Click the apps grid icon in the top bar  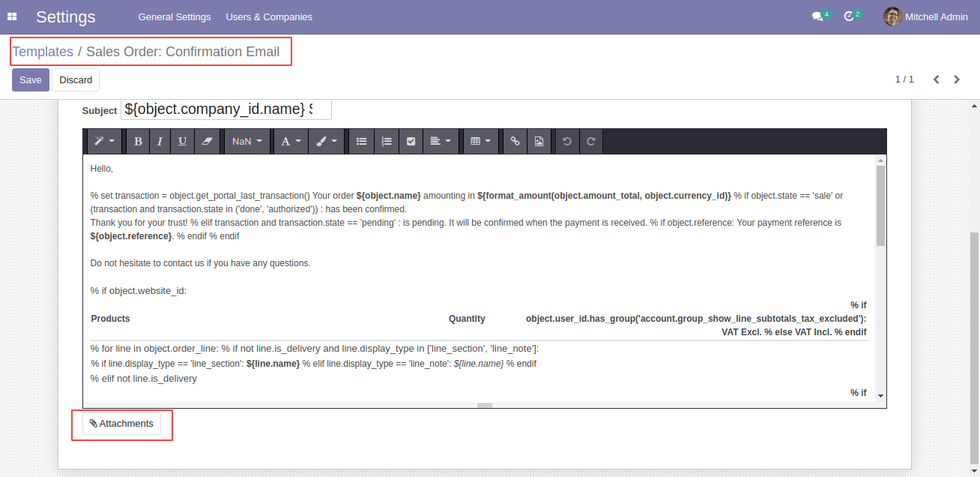[x=12, y=16]
